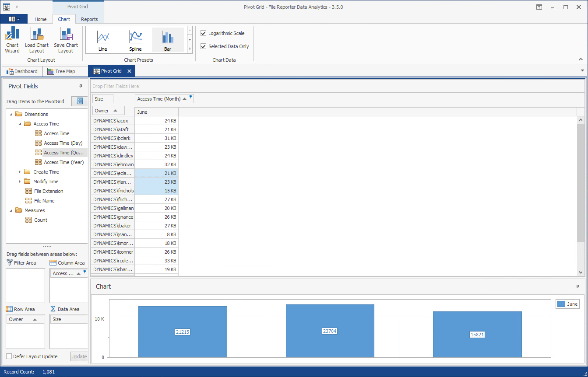Open the document tabs list dropdown
The width and height of the screenshot is (588, 377).
click(582, 70)
